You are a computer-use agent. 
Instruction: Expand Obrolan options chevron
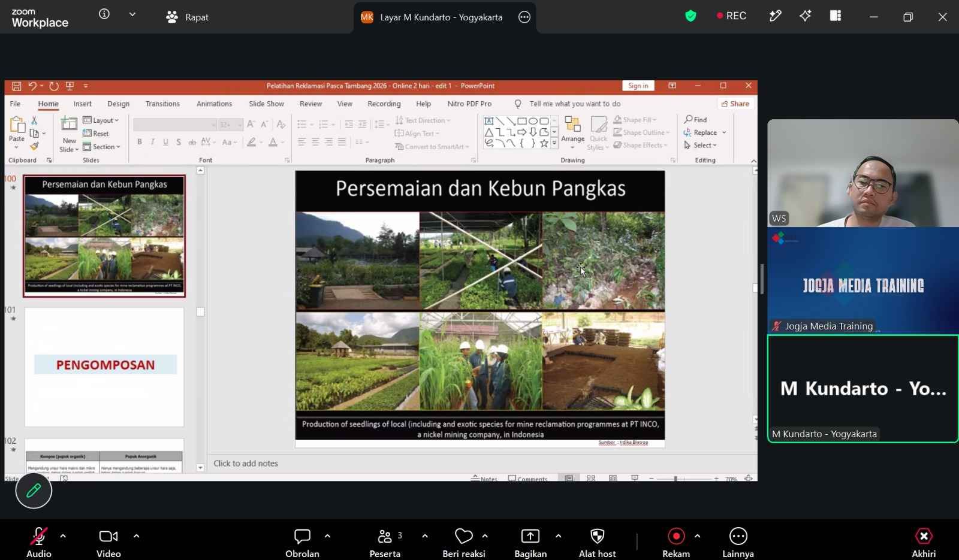(327, 536)
